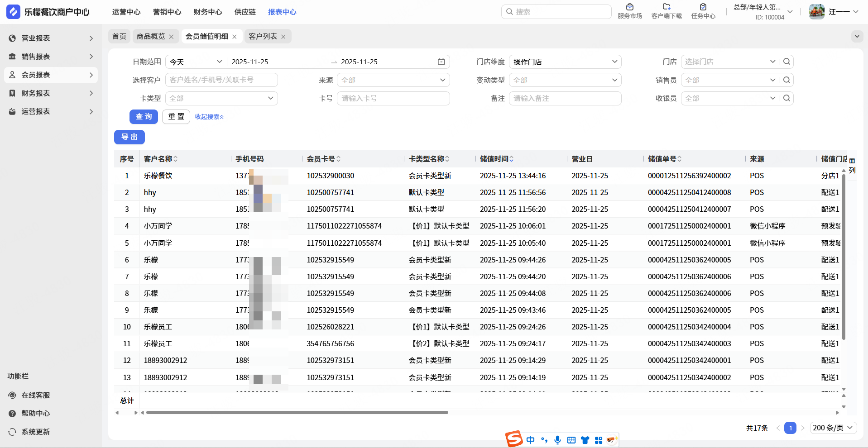Click the search icon beside 门店 field
Viewport: 868px width, 448px height.
(787, 62)
